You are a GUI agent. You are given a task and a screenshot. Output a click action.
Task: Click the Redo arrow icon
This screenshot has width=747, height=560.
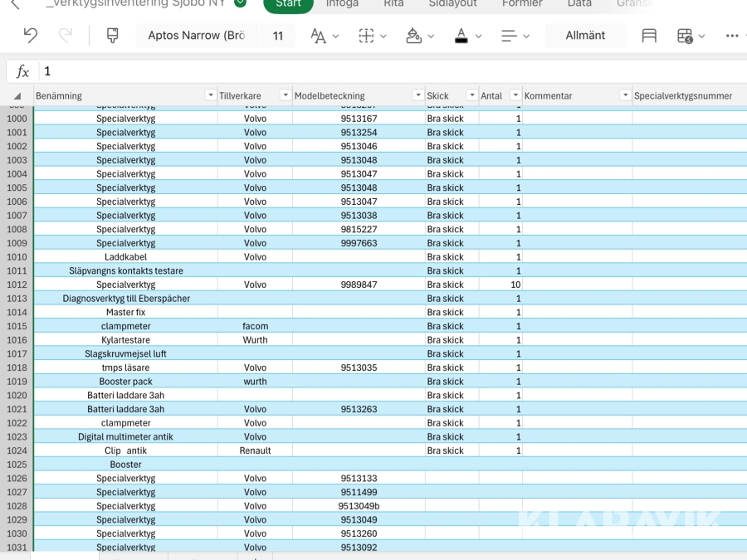pyautogui.click(x=66, y=36)
